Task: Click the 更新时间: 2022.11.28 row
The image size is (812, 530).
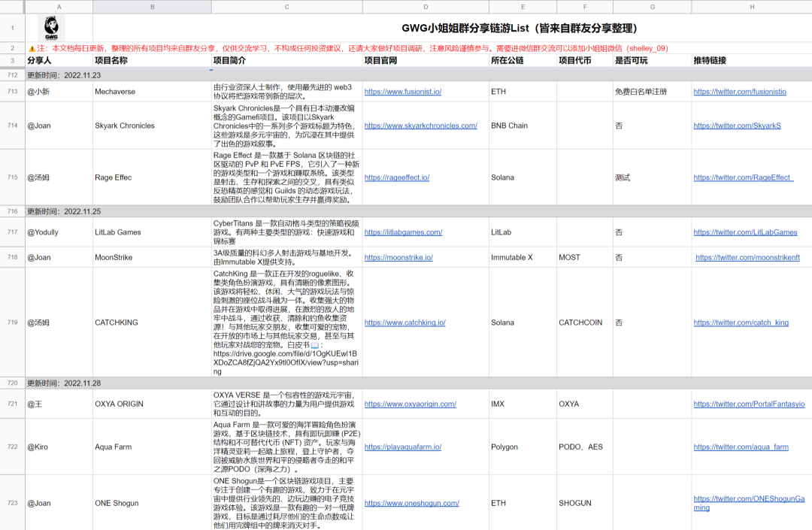Action: [419, 383]
